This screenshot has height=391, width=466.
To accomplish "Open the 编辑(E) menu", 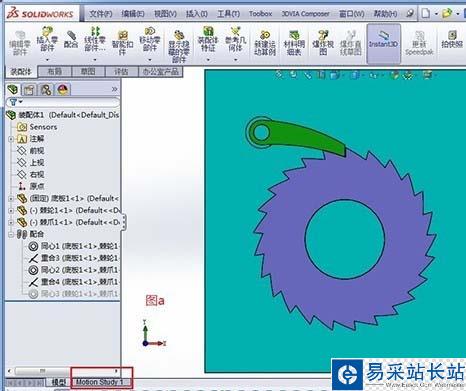I will [x=133, y=14].
